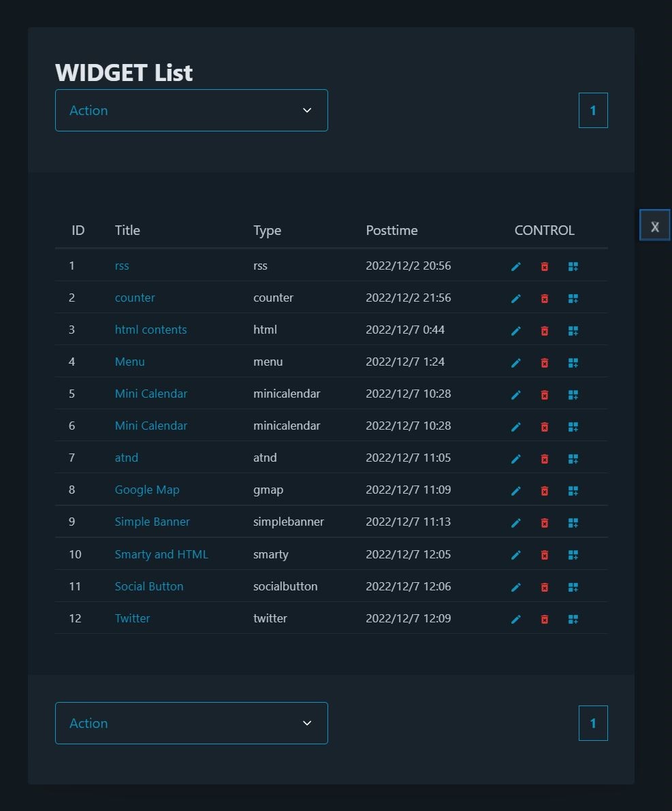Screen dimensions: 672x811
Task: Click the add-block icon for Google Map
Action: click(573, 490)
